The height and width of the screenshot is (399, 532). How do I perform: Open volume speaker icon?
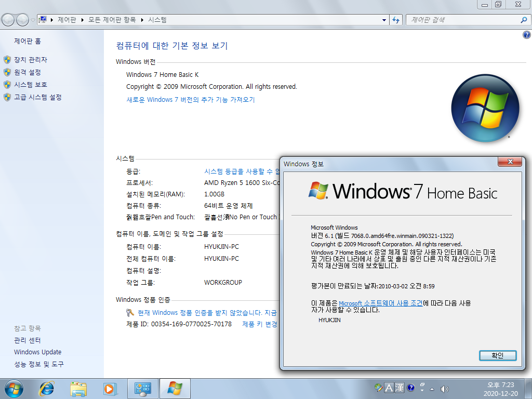coord(444,389)
